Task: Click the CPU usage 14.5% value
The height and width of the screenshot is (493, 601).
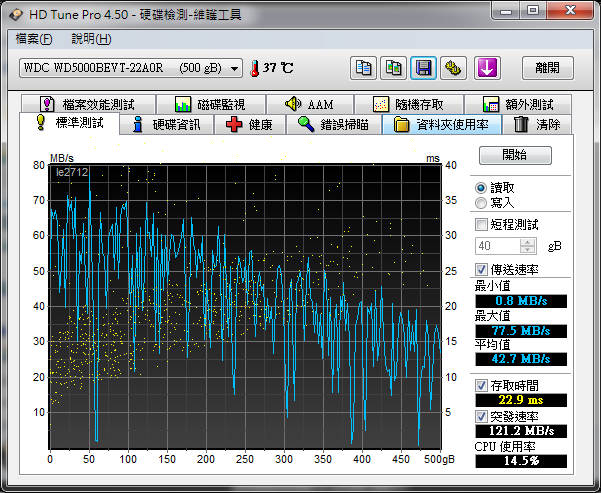Action: [521, 461]
